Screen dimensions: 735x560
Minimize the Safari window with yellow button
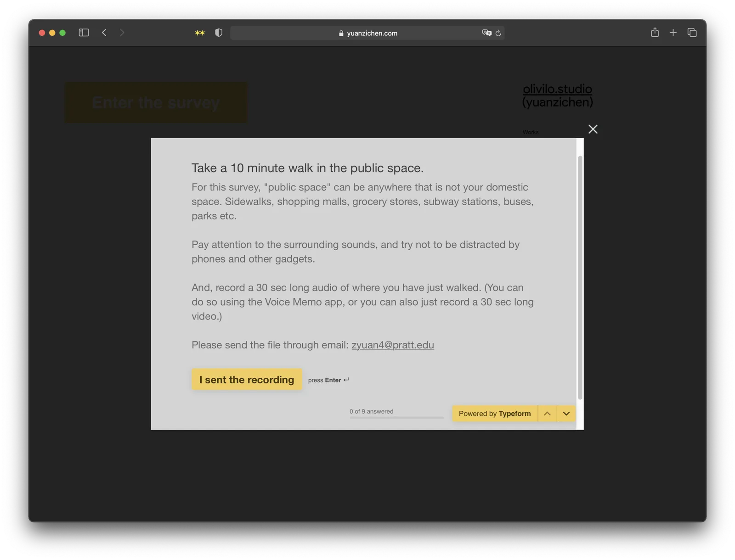52,33
